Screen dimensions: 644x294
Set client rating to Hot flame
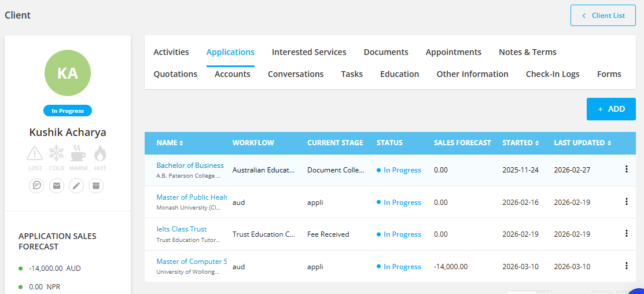(100, 154)
